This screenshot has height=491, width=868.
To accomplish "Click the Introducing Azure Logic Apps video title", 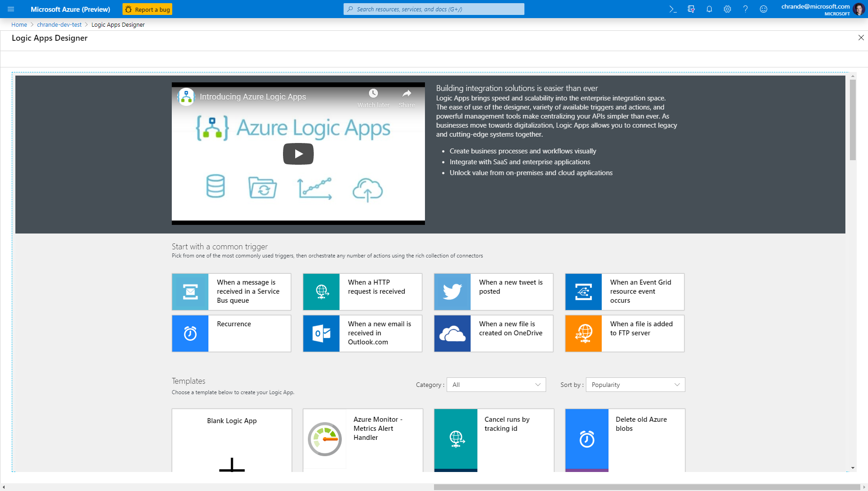I will pos(253,97).
